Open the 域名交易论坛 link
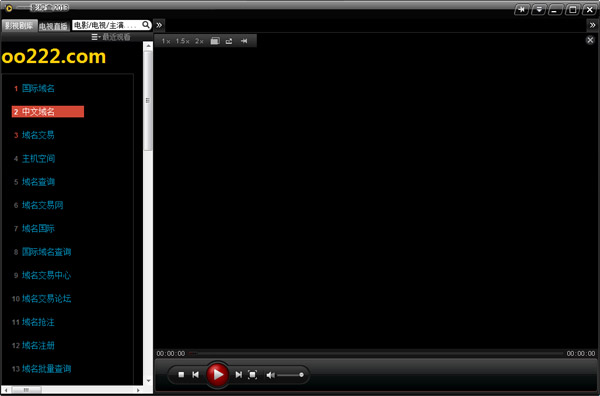 point(46,299)
